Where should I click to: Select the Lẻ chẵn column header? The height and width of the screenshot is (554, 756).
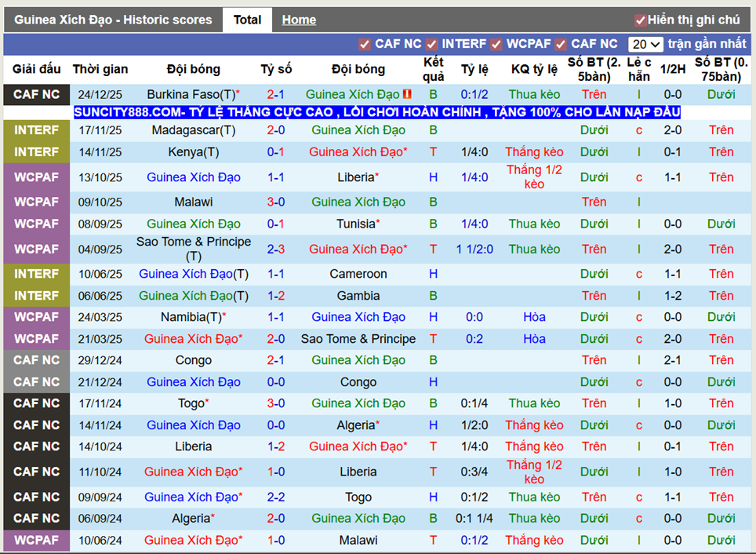[639, 69]
